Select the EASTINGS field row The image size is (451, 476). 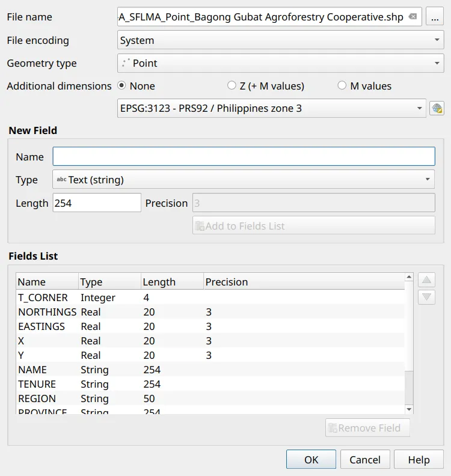tap(210, 326)
